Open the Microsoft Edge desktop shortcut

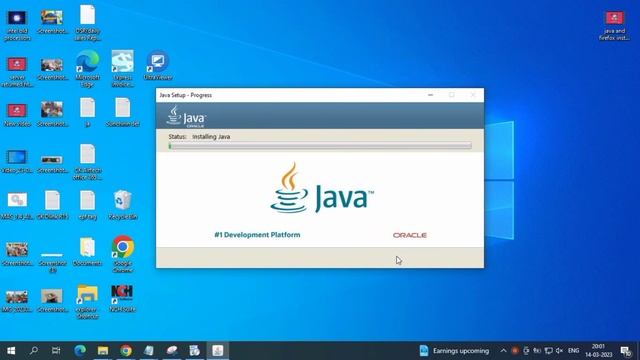coord(87,68)
